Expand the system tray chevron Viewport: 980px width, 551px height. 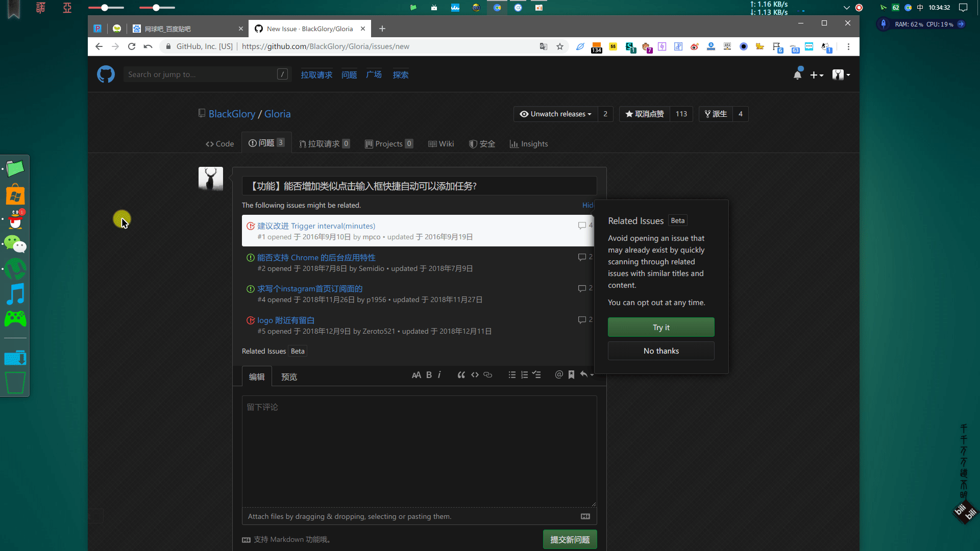846,8
